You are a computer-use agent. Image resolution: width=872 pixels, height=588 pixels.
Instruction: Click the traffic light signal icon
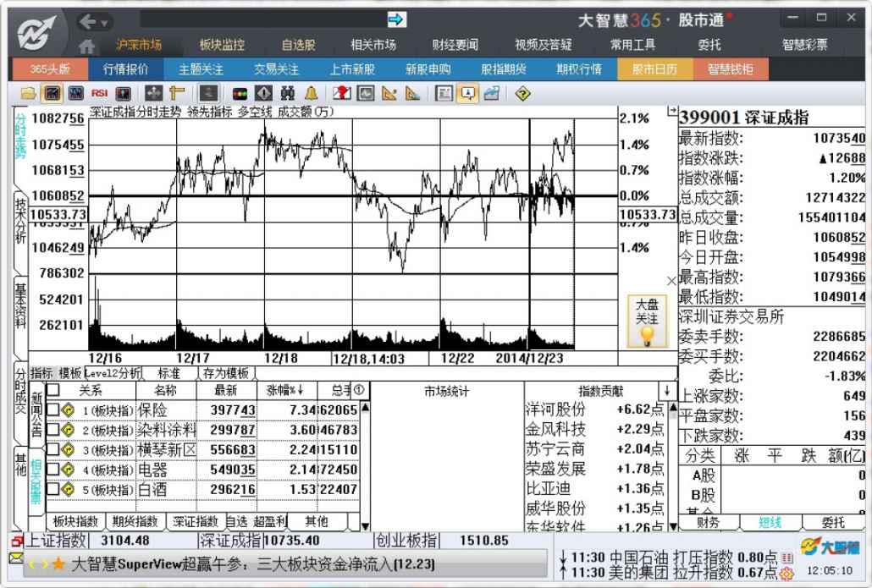point(240,93)
